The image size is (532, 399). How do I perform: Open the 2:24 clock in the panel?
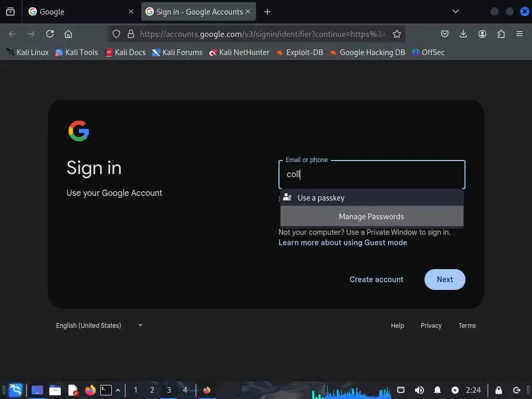(x=473, y=390)
